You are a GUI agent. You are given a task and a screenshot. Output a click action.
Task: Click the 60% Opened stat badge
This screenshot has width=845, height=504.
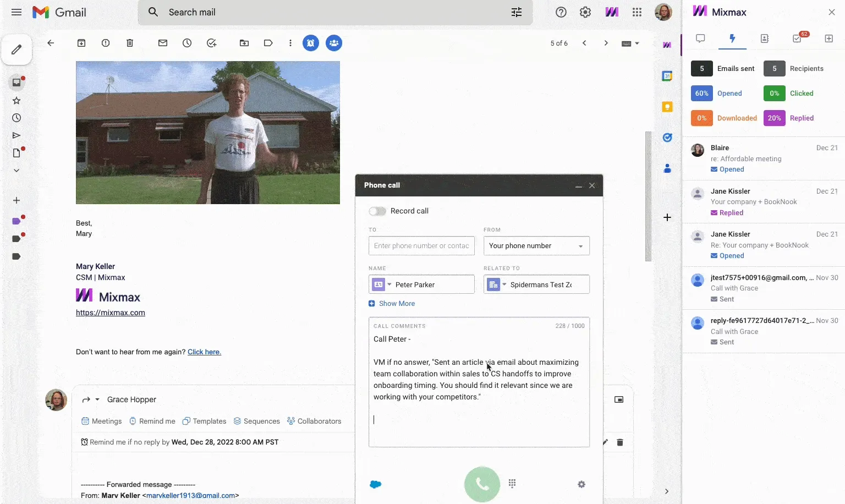pyautogui.click(x=702, y=94)
